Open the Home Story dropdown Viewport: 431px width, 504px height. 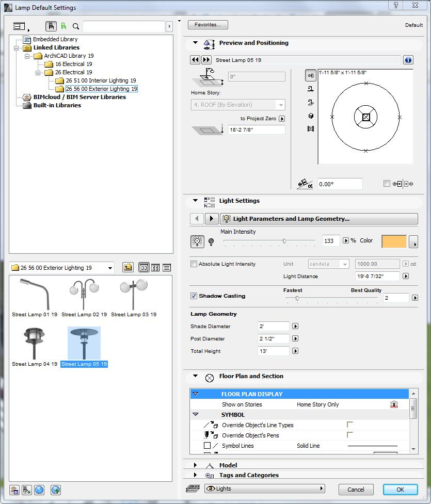click(238, 105)
